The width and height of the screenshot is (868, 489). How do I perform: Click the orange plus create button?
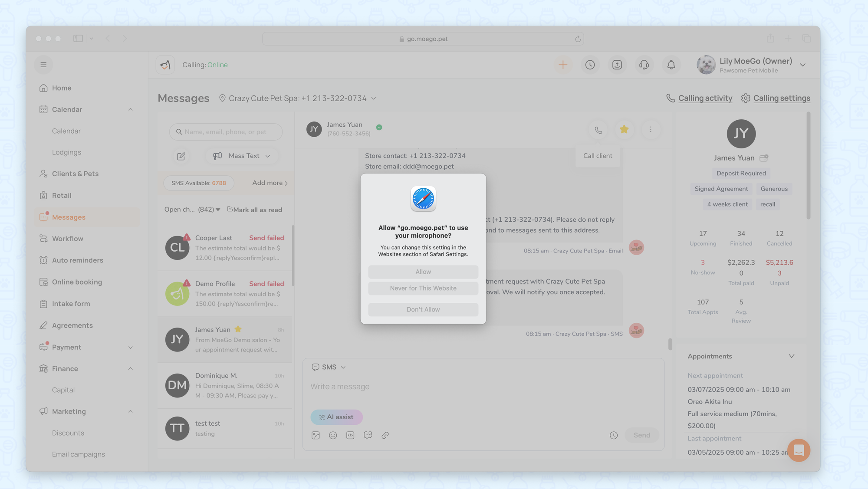(x=563, y=65)
